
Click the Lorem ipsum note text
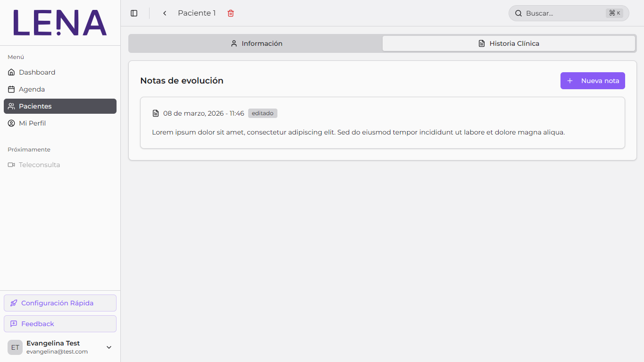pos(359,132)
